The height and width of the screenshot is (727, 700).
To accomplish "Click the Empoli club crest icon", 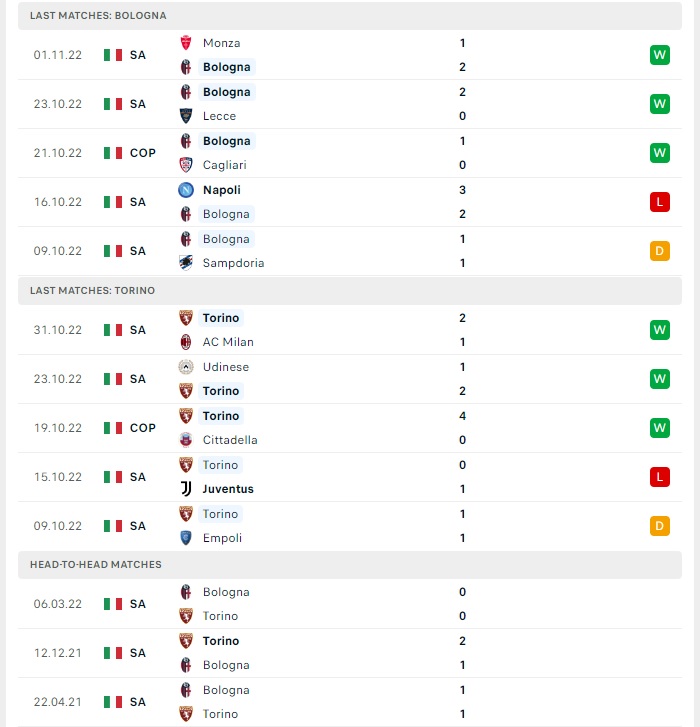I will click(x=186, y=538).
